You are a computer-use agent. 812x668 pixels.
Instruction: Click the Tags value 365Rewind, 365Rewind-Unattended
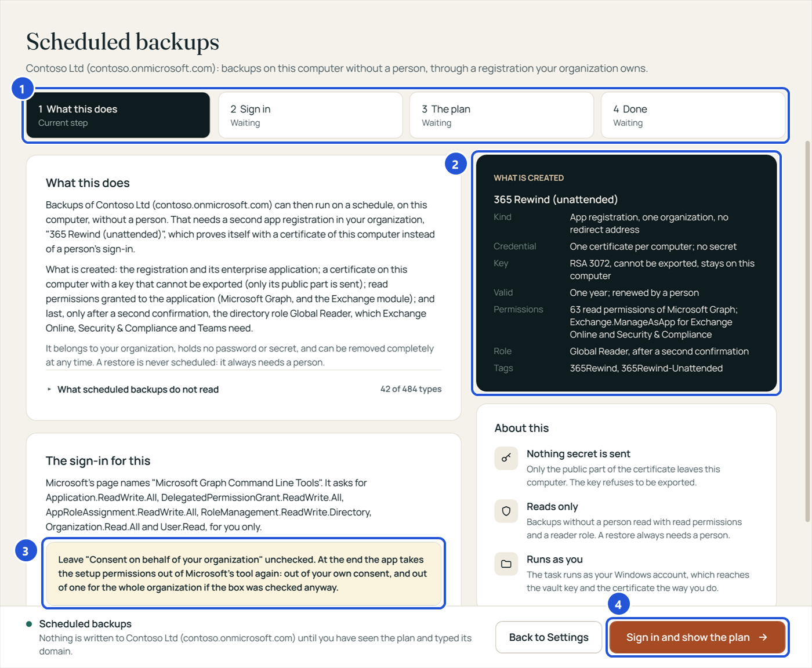coord(646,368)
